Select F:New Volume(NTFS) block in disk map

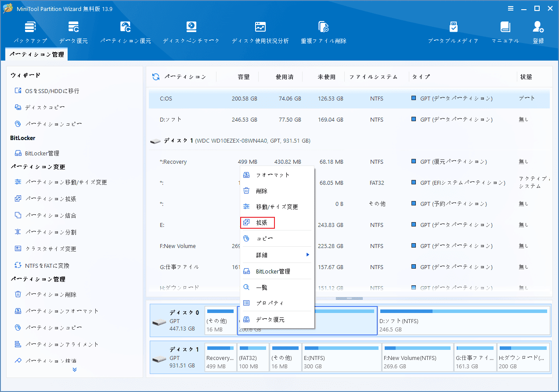pos(417,357)
